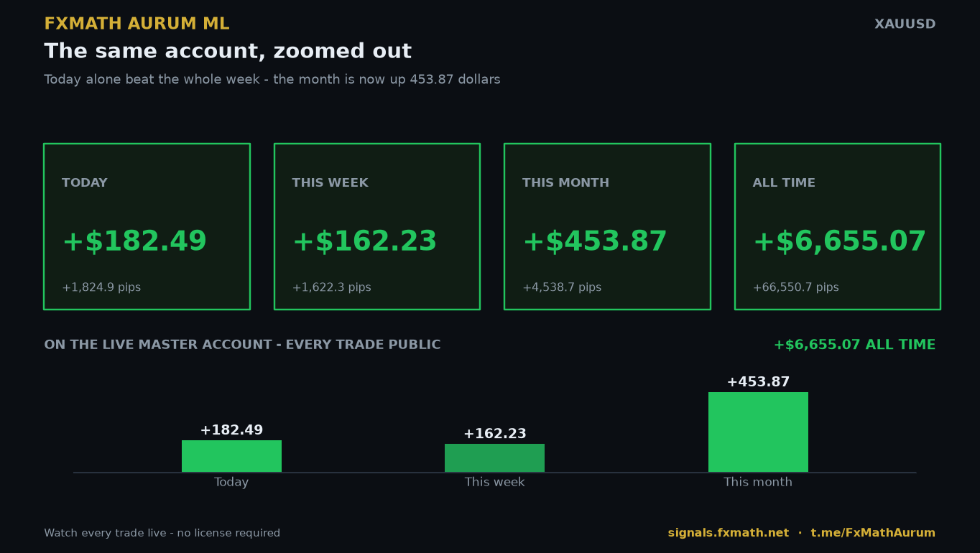The height and width of the screenshot is (553, 980).
Task: Click the +$162.23 value
Action: coord(364,242)
